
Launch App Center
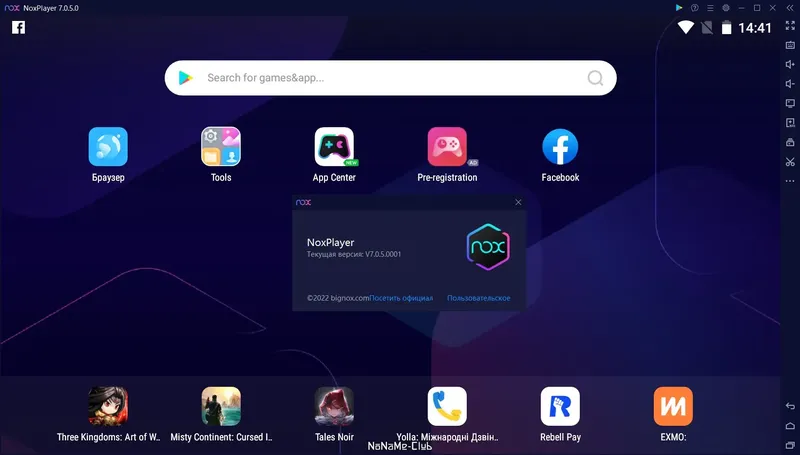click(x=334, y=147)
